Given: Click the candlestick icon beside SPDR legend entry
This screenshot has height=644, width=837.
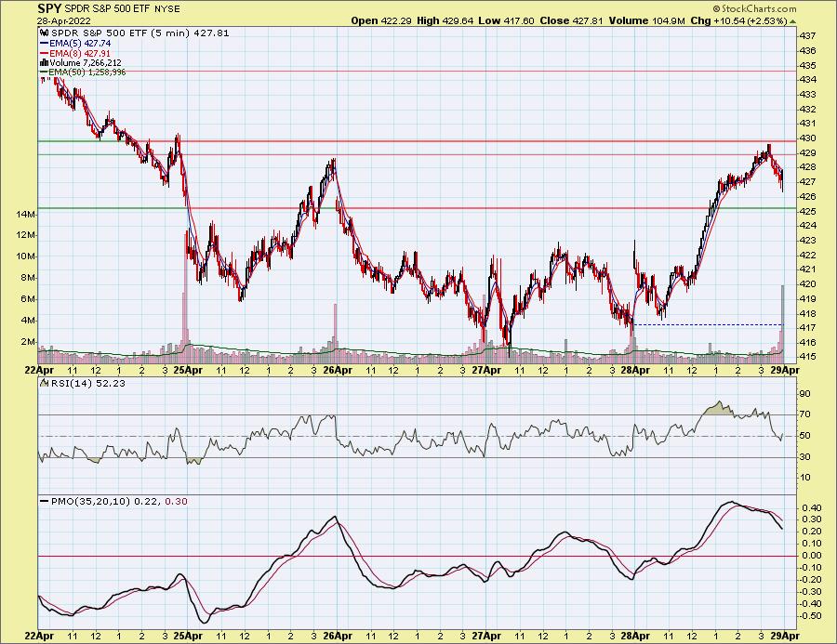Looking at the screenshot, I should point(45,33).
